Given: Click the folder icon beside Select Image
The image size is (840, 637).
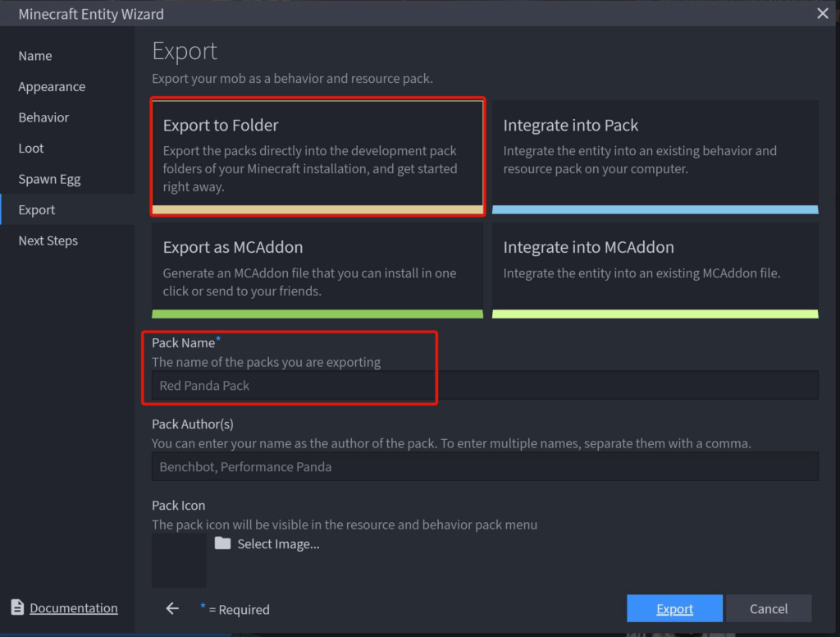Looking at the screenshot, I should (222, 543).
